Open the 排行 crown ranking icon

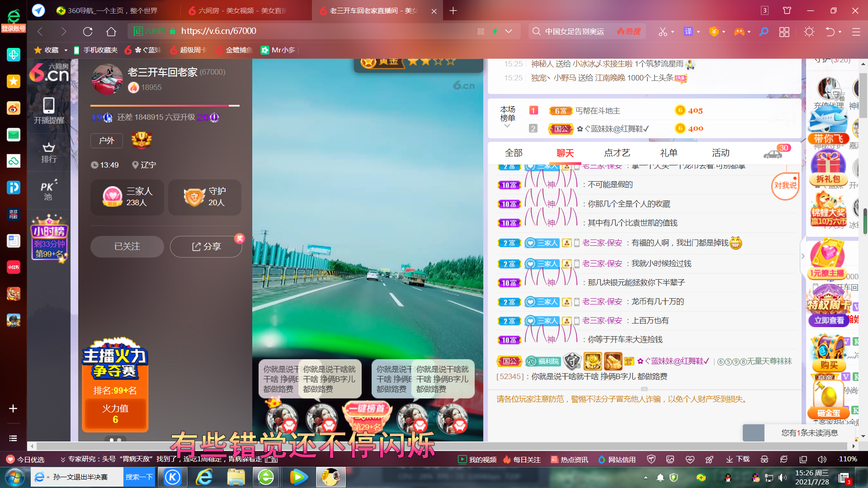tap(49, 153)
